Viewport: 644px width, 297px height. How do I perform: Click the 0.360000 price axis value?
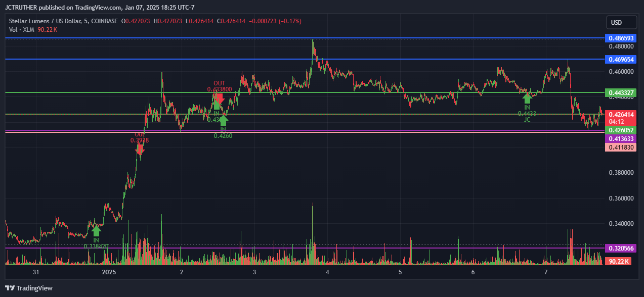click(x=621, y=198)
